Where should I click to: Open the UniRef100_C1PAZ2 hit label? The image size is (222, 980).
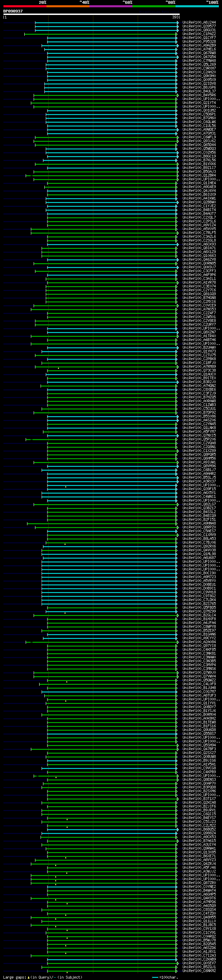click(199, 34)
